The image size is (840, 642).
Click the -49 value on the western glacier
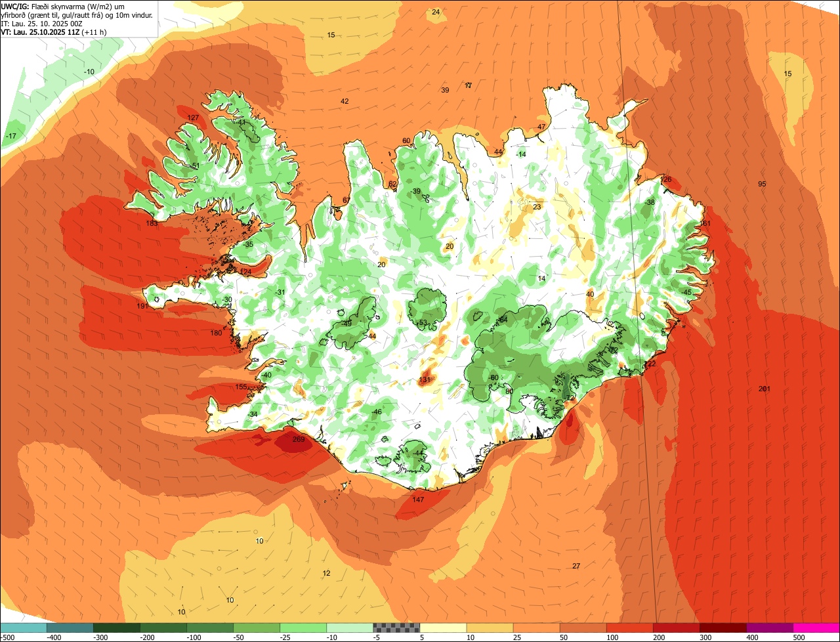pyautogui.click(x=347, y=323)
